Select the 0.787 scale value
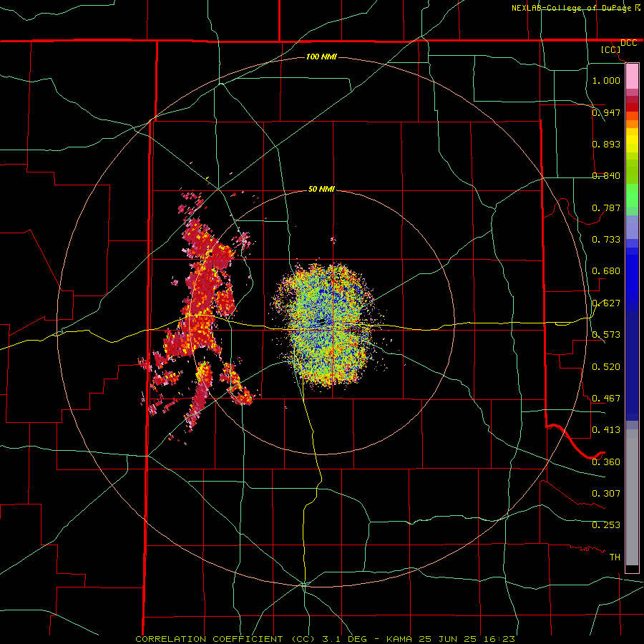The image size is (644, 644). [x=606, y=208]
